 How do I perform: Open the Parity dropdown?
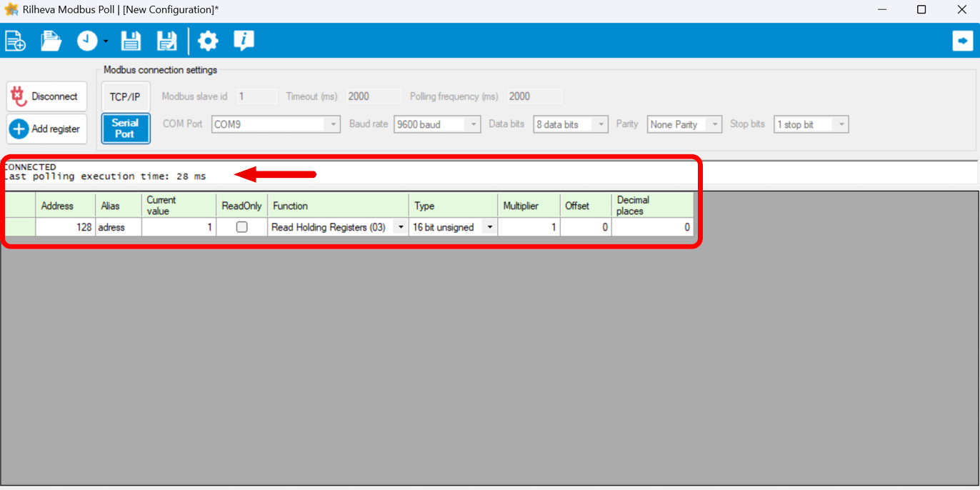click(x=684, y=124)
